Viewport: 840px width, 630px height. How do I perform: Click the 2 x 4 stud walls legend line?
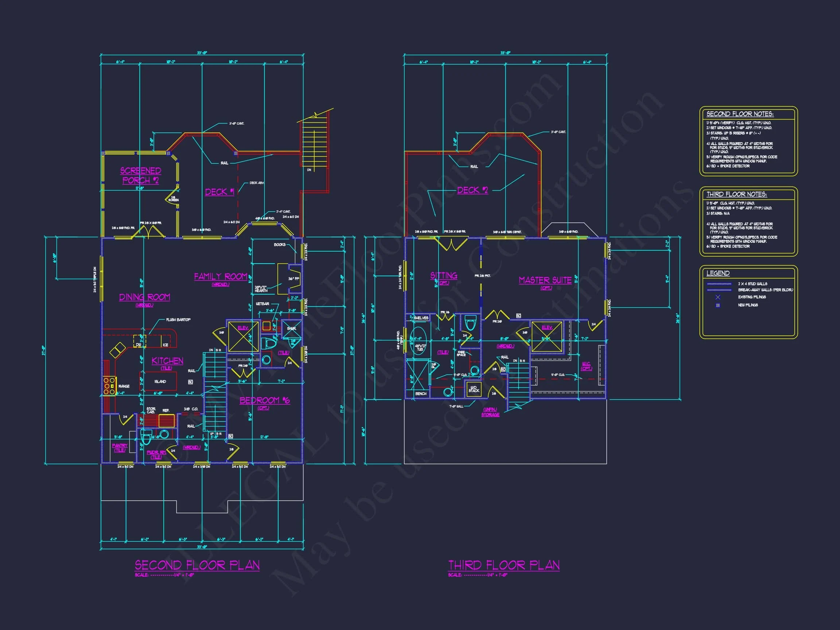pos(719,284)
